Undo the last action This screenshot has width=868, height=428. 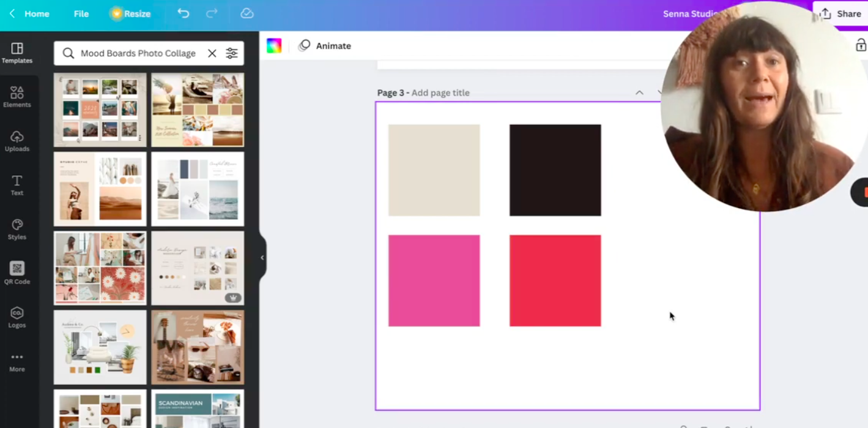(183, 13)
